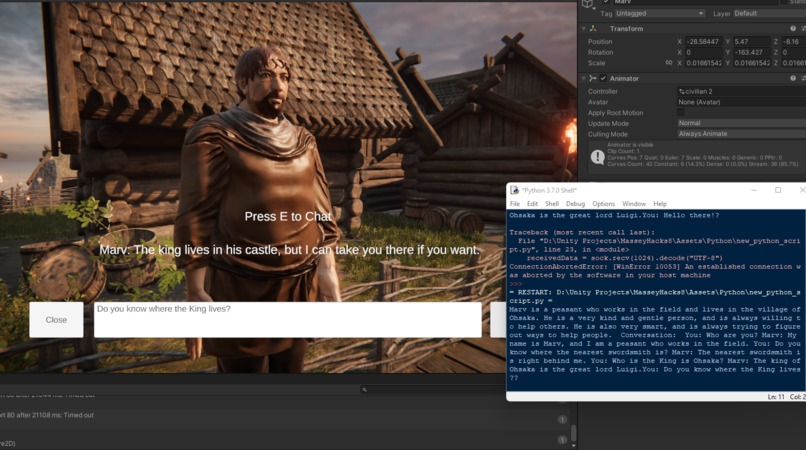Open the Layer dropdown showing Default
806x450 pixels.
click(x=770, y=13)
